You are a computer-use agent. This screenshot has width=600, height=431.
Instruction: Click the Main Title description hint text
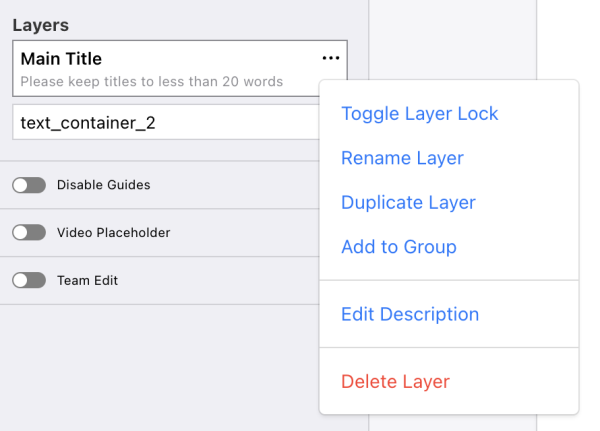coord(151,81)
